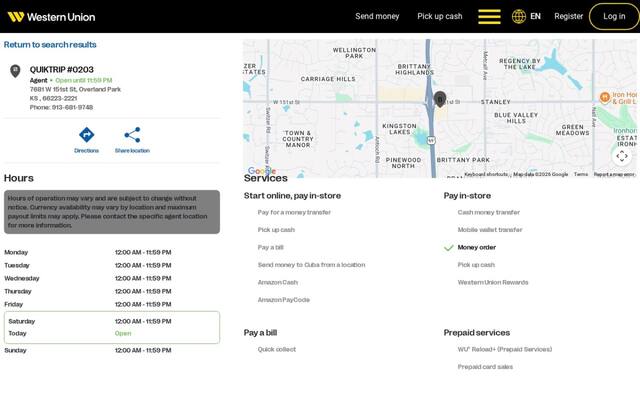The width and height of the screenshot is (640, 400).
Task: Click the Wednesday hours row
Action: (112, 278)
